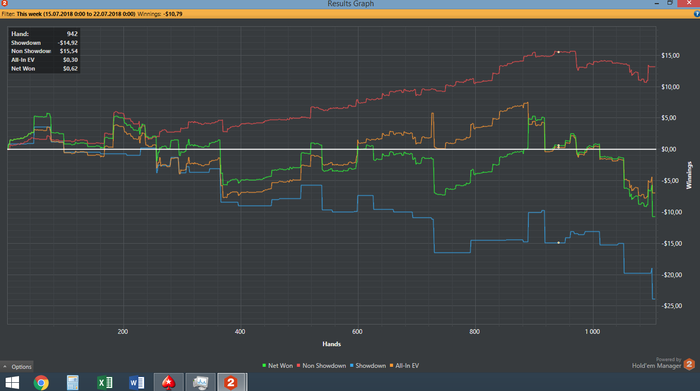The image size is (700, 391).
Task: Toggle the All-In EV legend entry
Action: 404,366
